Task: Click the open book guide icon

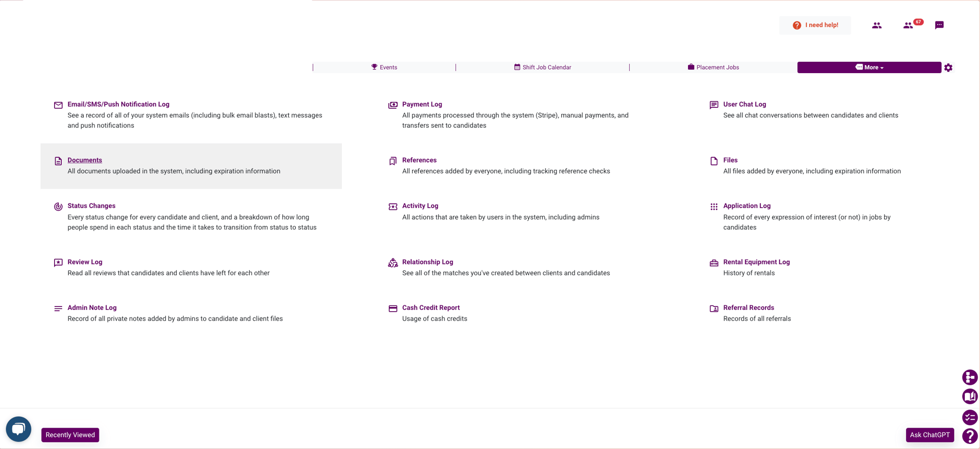Action: (970, 396)
